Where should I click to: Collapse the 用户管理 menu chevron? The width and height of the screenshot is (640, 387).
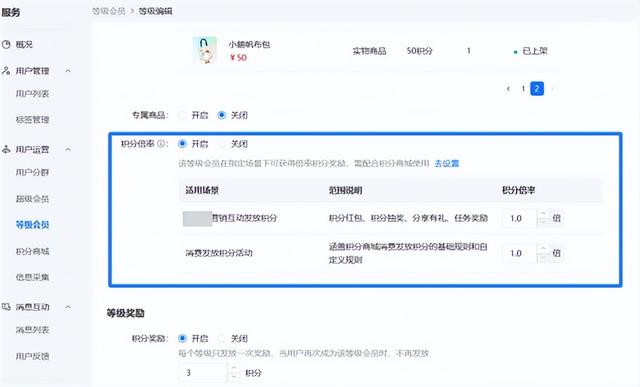click(68, 71)
